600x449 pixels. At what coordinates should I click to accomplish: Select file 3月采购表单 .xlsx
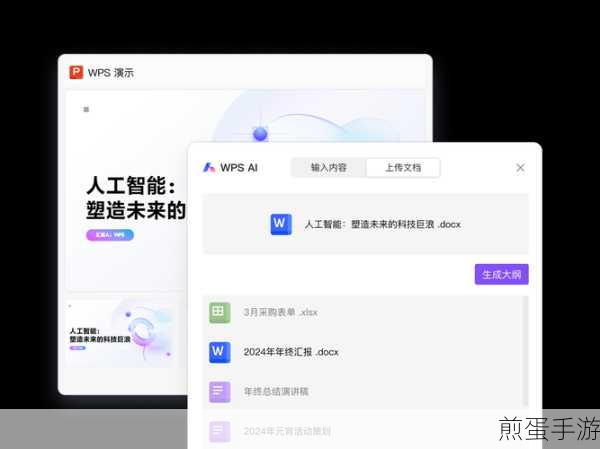pos(280,312)
